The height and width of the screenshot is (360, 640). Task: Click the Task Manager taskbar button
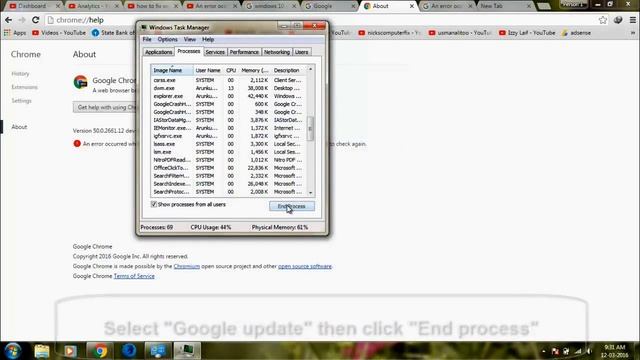tap(187, 351)
